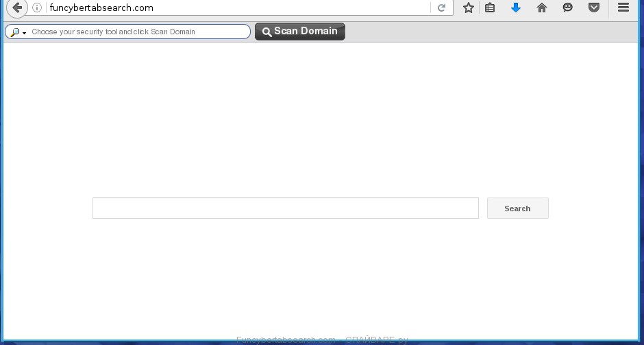Show bookmarks list icon in toolbar
Viewport: 644px width, 345px height.
pos(490,8)
